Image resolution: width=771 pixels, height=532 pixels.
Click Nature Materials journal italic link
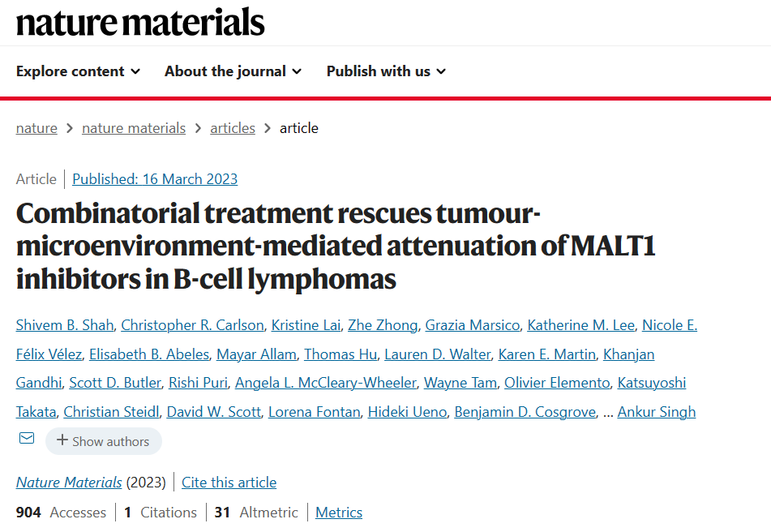coord(69,483)
